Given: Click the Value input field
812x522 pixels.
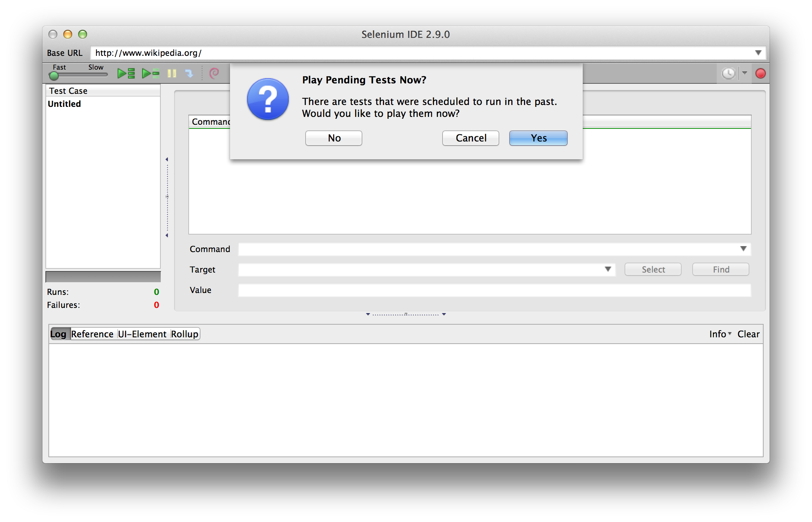Looking at the screenshot, I should (x=495, y=290).
